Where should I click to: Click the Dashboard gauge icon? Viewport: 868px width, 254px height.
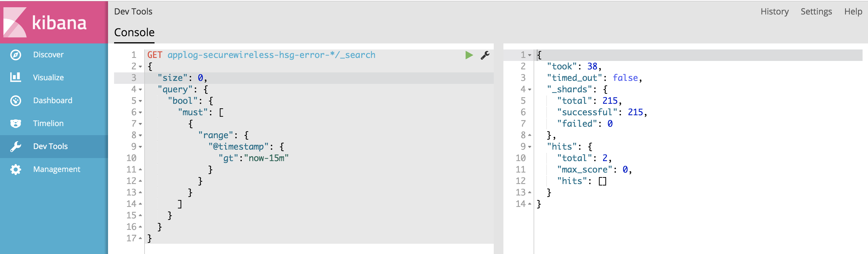(x=15, y=100)
